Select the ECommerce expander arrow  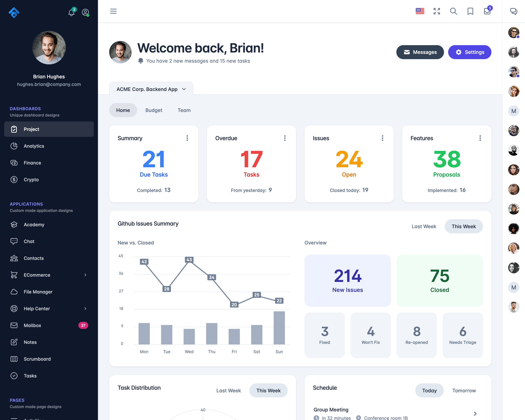coord(84,275)
